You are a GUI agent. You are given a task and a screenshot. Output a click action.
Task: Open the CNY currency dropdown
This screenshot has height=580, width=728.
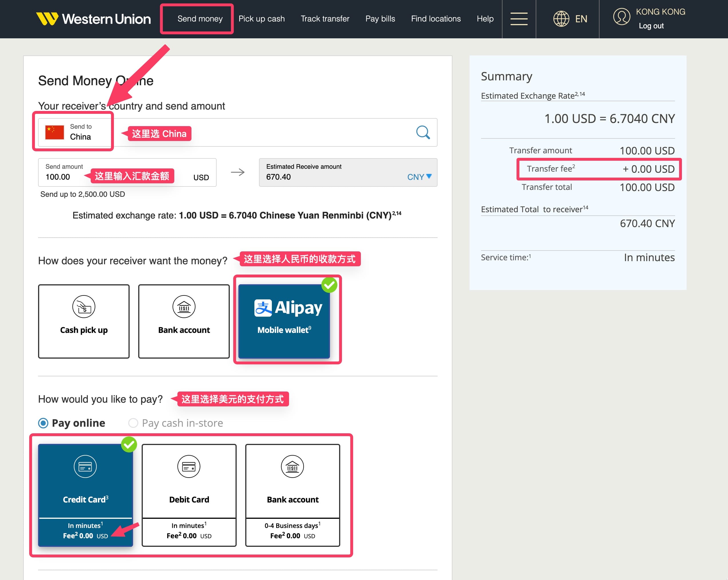point(419,177)
